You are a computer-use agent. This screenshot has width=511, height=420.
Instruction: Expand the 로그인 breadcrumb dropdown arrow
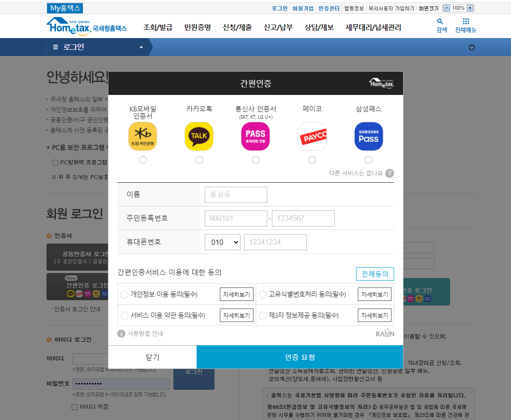click(x=141, y=47)
